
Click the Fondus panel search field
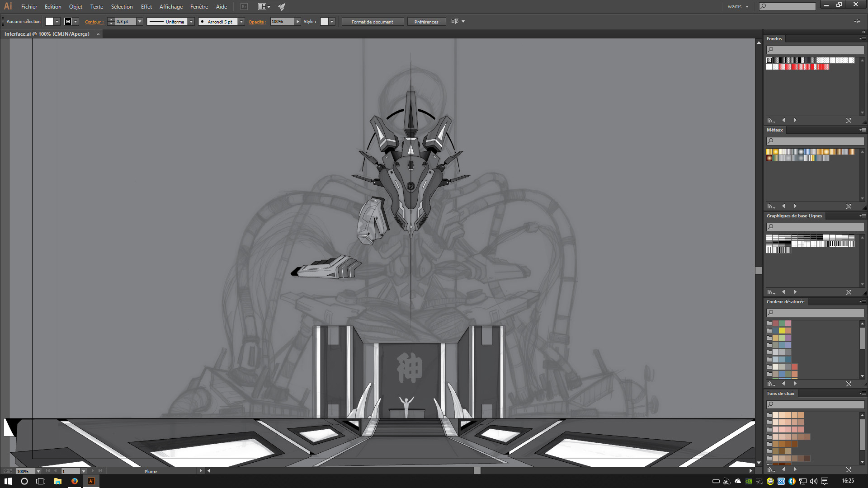click(x=818, y=50)
